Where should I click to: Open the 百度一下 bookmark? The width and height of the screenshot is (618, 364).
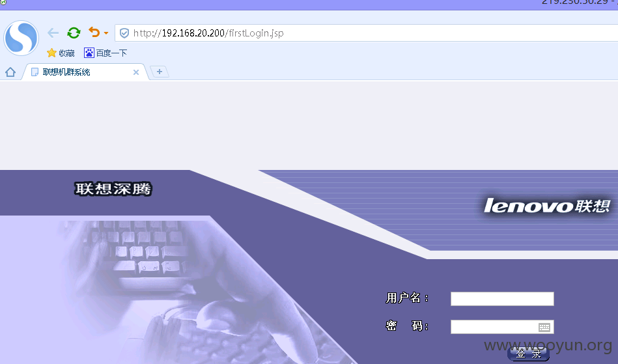tap(105, 53)
